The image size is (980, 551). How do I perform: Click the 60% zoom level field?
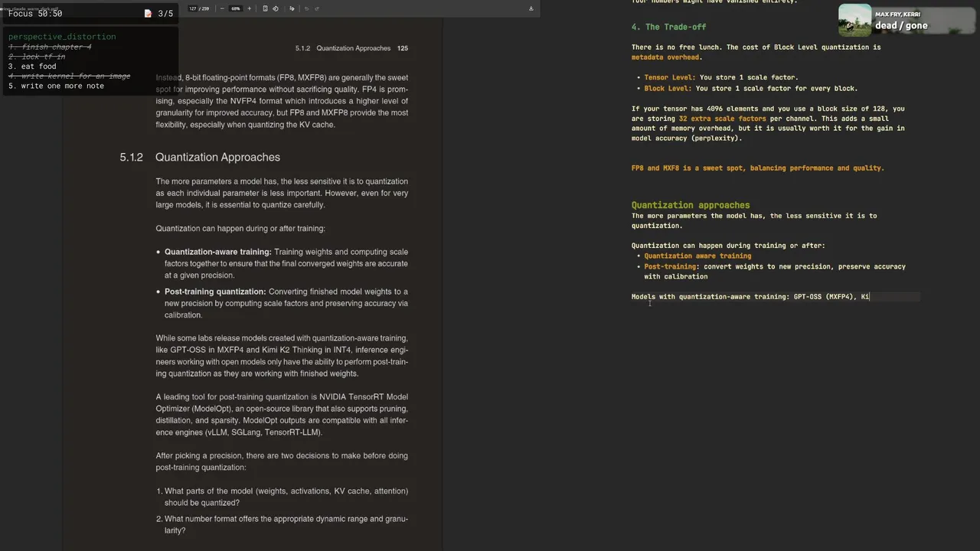(x=236, y=8)
